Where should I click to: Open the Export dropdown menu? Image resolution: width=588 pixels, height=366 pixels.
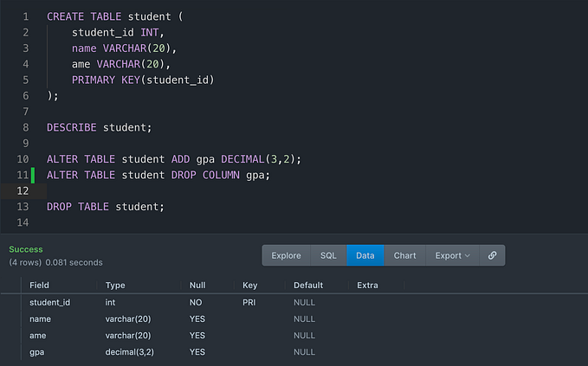click(452, 255)
